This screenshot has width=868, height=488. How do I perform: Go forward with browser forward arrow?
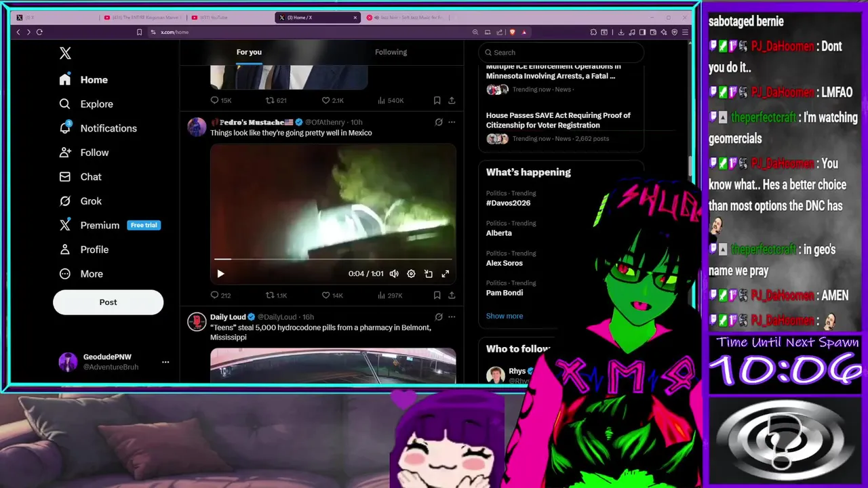(28, 32)
